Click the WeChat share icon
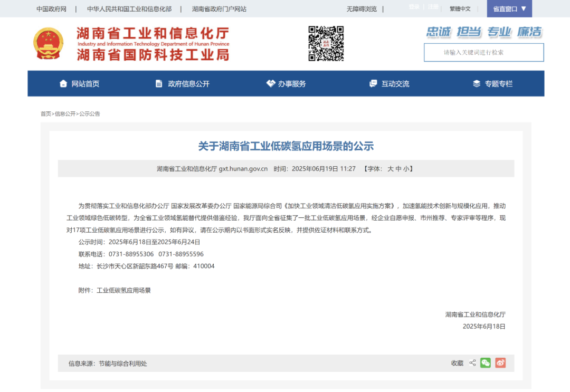The image size is (570, 392). [485, 363]
